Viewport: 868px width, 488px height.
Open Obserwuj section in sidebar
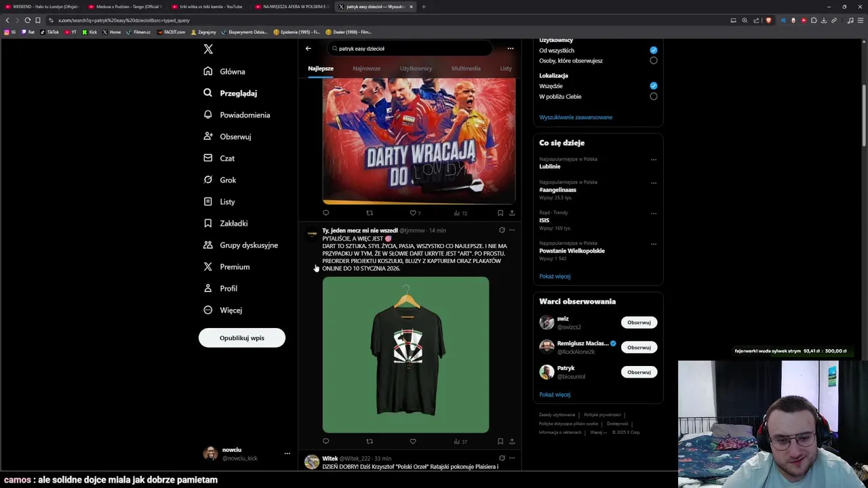pos(227,136)
